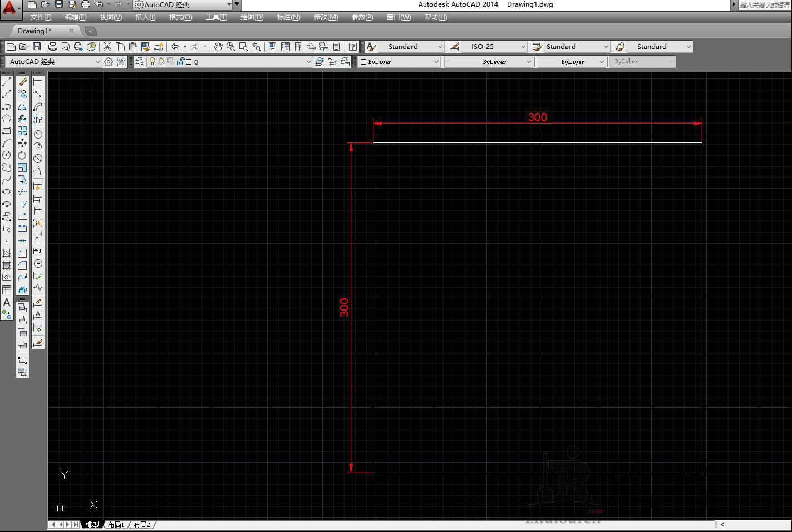This screenshot has width=792, height=532.
Task: Select the Multiline Text tool
Action: pos(7,302)
